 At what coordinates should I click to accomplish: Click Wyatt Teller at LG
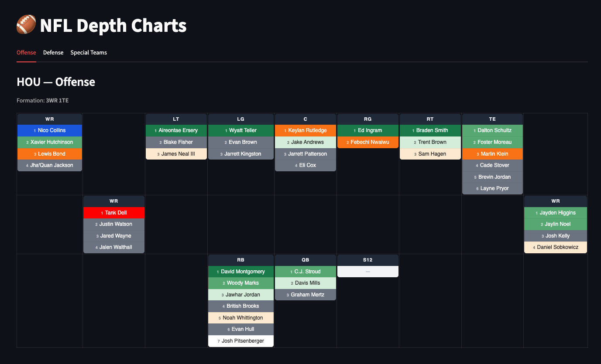pyautogui.click(x=241, y=130)
